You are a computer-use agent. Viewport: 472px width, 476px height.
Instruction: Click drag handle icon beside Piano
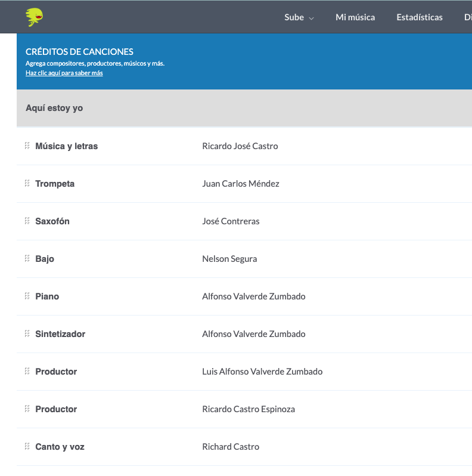(x=27, y=296)
